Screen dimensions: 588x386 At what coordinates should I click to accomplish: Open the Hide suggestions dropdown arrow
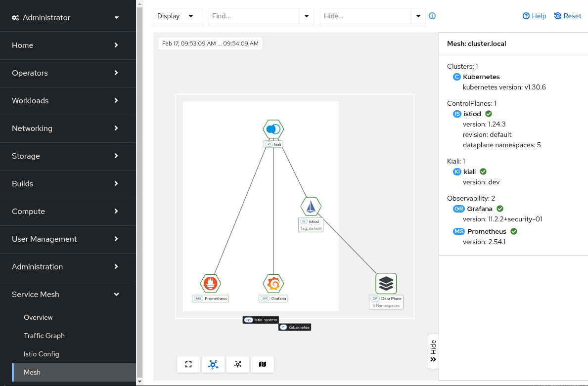click(x=418, y=16)
